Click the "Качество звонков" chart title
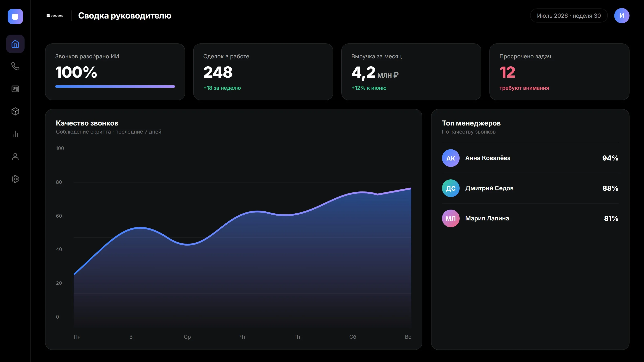The height and width of the screenshot is (362, 644). coord(87,123)
